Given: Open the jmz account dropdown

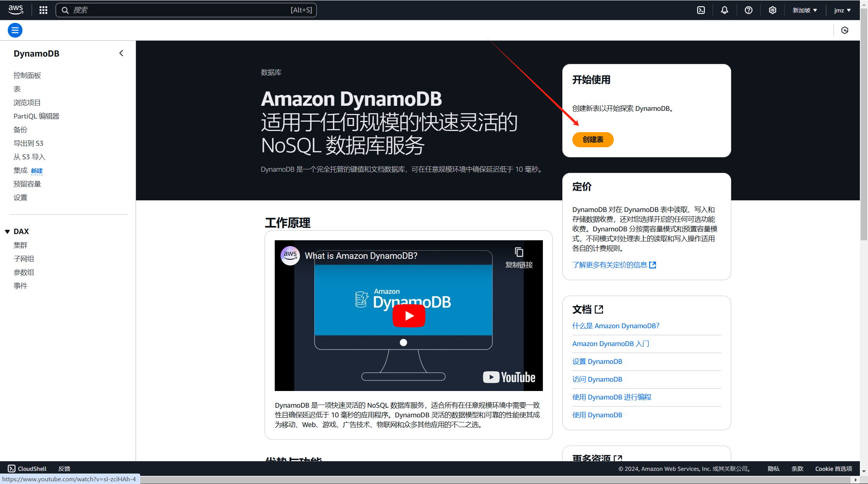Looking at the screenshot, I should click(x=842, y=10).
